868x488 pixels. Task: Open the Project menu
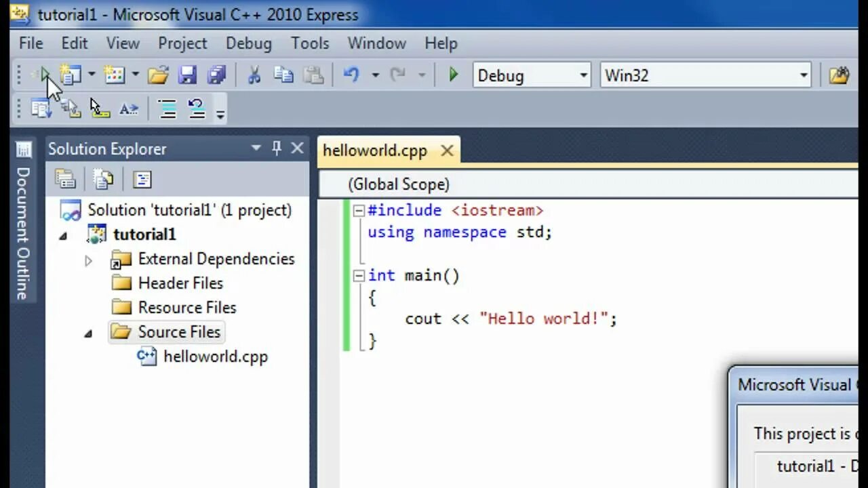point(182,43)
